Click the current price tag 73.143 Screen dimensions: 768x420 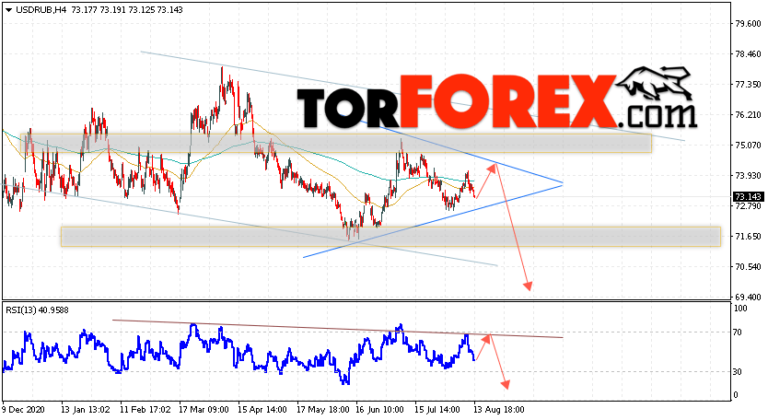746,197
